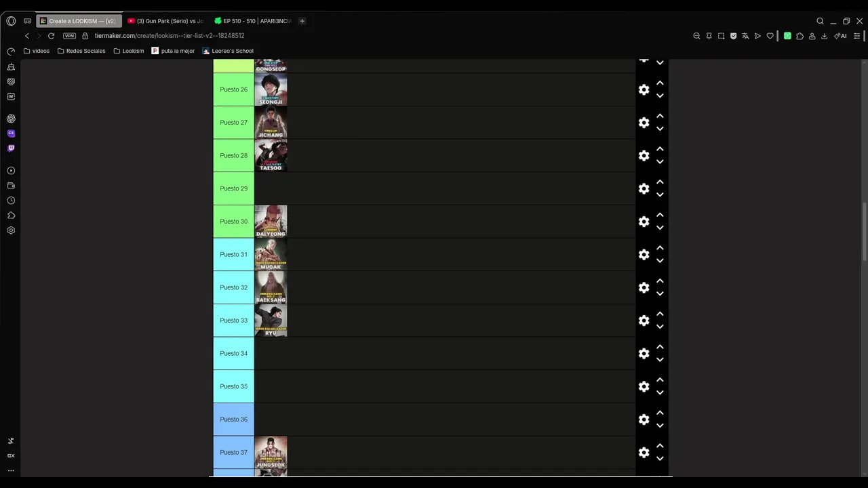Select the Ryu character card
This screenshot has height=488, width=868.
tap(271, 321)
